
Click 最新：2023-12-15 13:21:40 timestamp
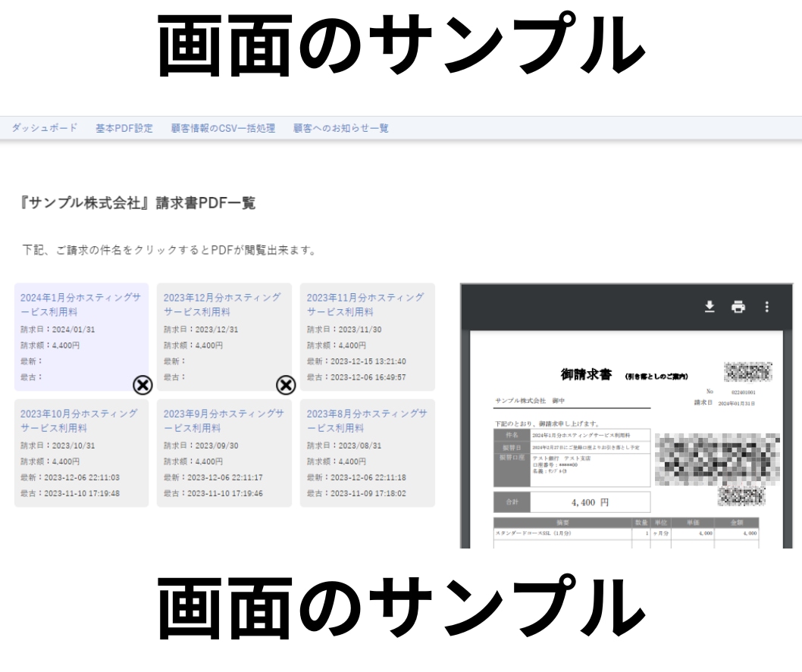356,361
